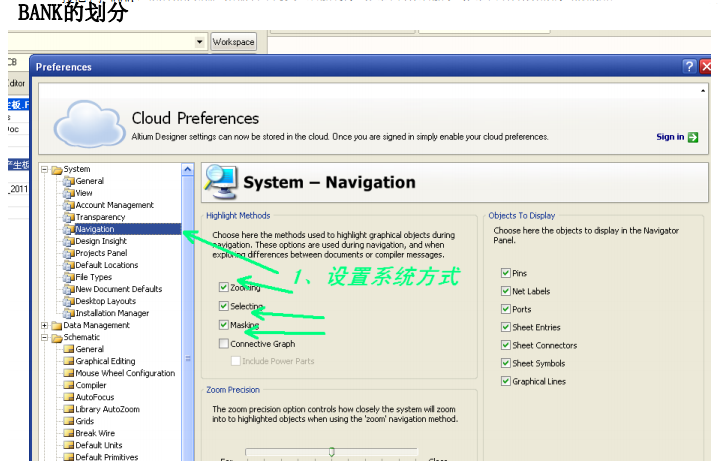Click the Projects Panel page icon
Screen dimensions: 718x469
tap(69, 253)
